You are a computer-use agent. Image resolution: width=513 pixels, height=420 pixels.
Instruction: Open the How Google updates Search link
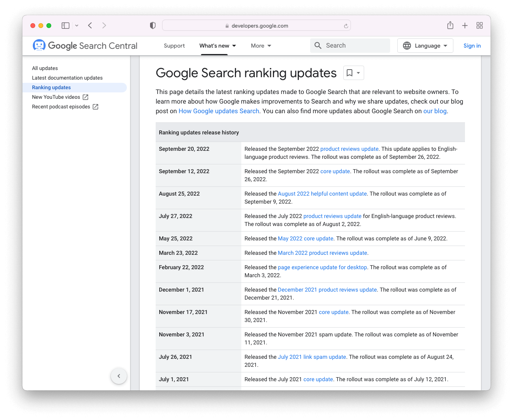coord(218,111)
